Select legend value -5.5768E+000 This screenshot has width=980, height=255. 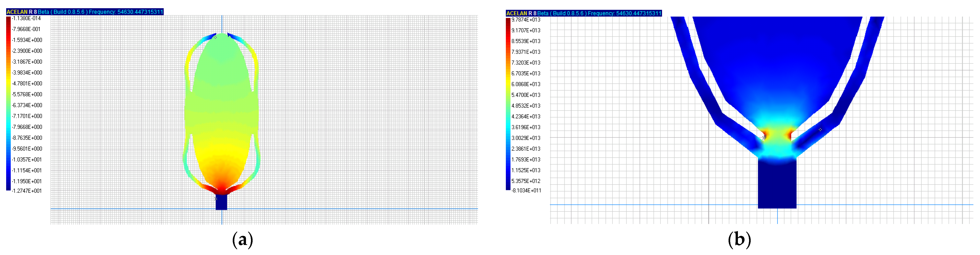[27, 94]
